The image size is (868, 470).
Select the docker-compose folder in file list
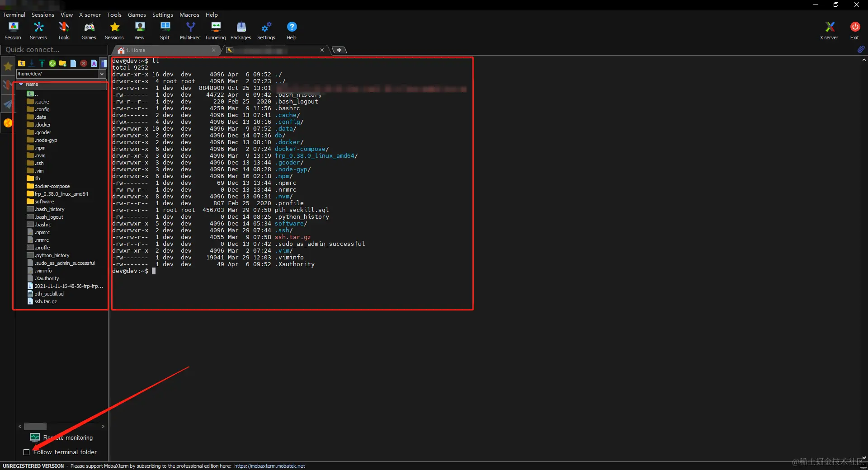[x=48, y=186]
